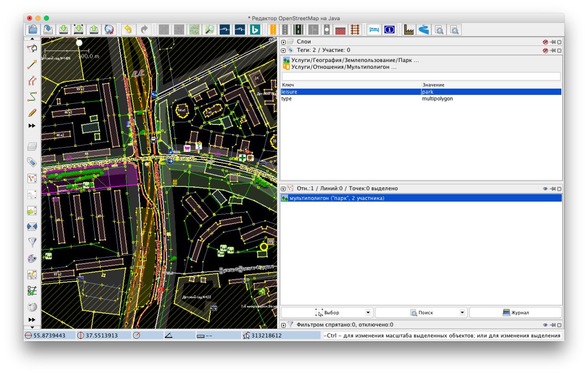Screen dimensions: 588x375
Task: Select the pencil freehand draw tool
Action: click(x=32, y=112)
